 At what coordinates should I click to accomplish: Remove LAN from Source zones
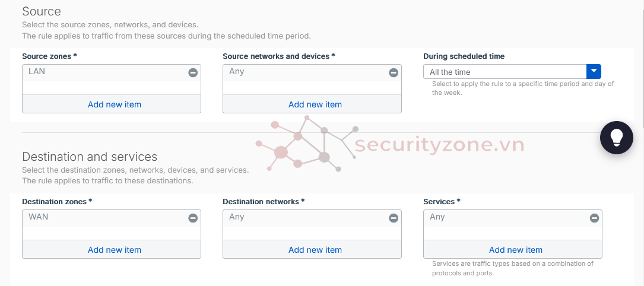click(193, 72)
